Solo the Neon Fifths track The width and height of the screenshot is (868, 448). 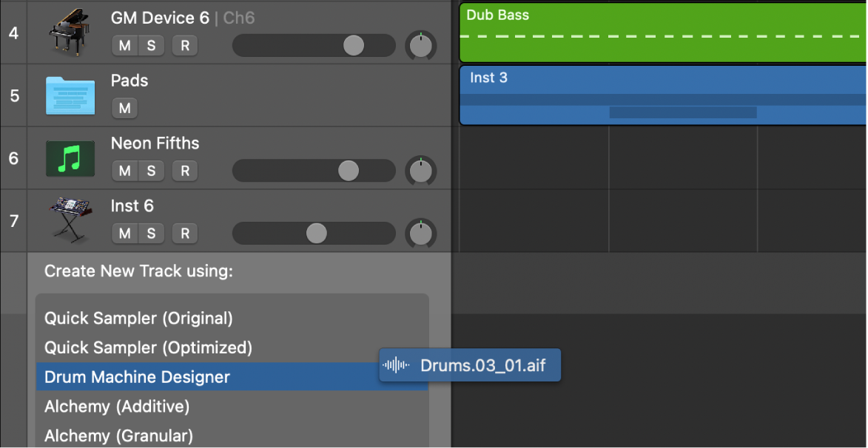click(151, 172)
